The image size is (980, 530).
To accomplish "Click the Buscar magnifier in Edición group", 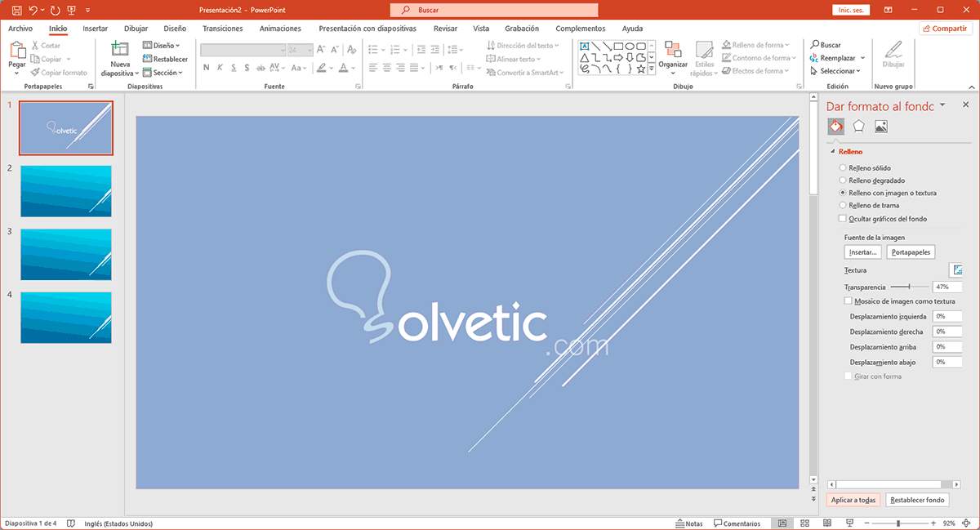I will point(815,45).
